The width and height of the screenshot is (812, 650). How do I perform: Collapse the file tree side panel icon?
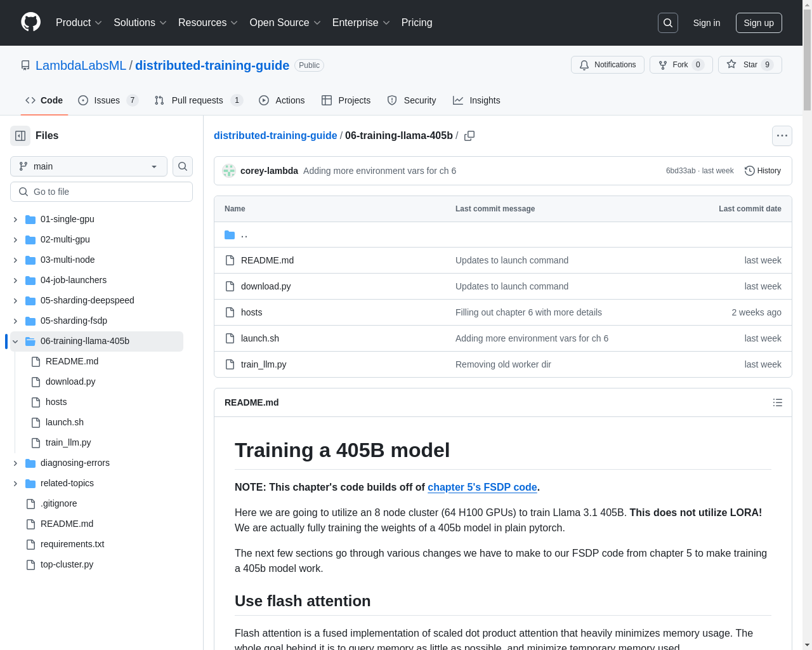tap(20, 136)
